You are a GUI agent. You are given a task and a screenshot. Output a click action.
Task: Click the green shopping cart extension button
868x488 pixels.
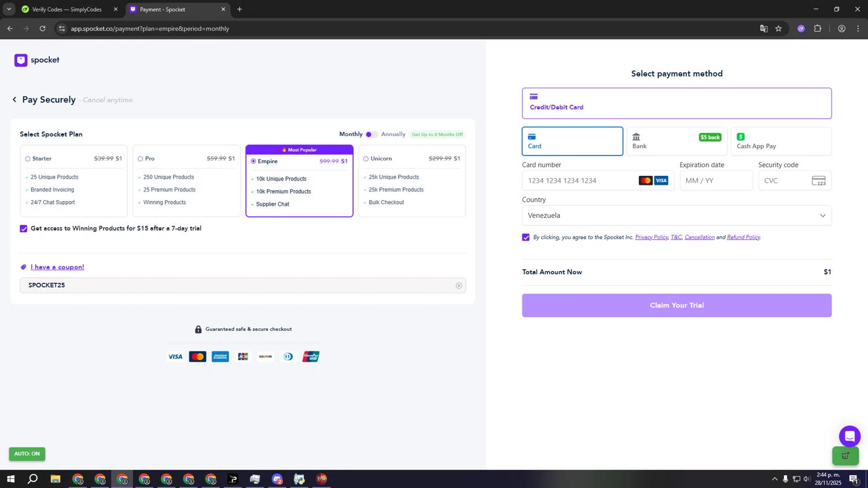point(845,456)
